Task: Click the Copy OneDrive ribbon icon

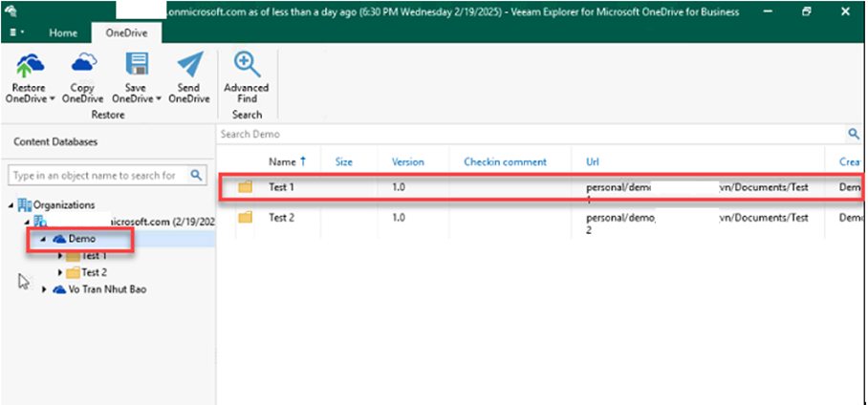Action: pyautogui.click(x=82, y=66)
